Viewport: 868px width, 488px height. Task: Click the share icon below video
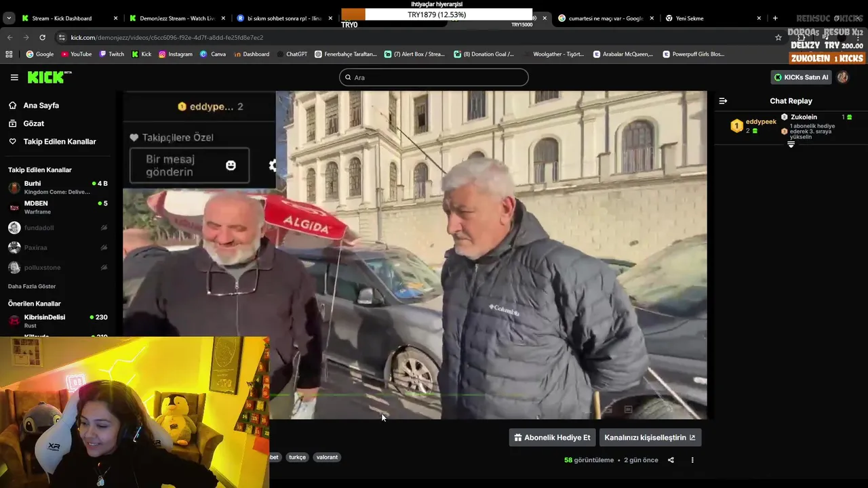(671, 460)
